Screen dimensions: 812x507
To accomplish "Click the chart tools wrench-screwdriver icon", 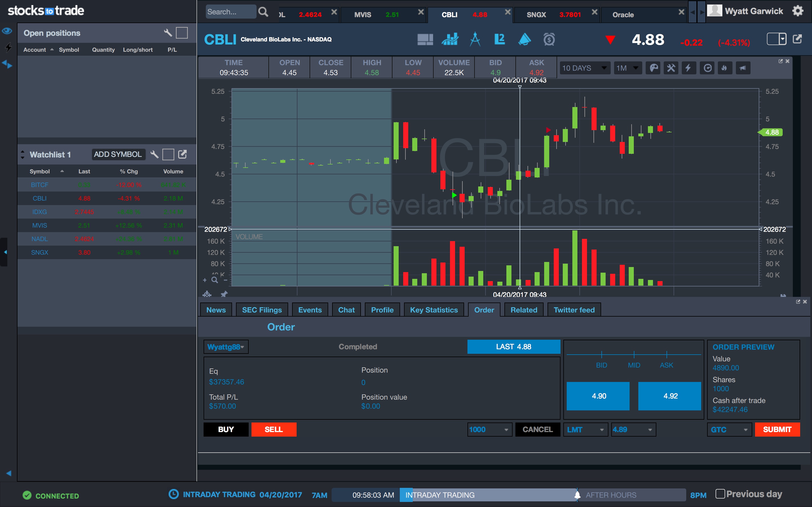I will click(x=671, y=68).
